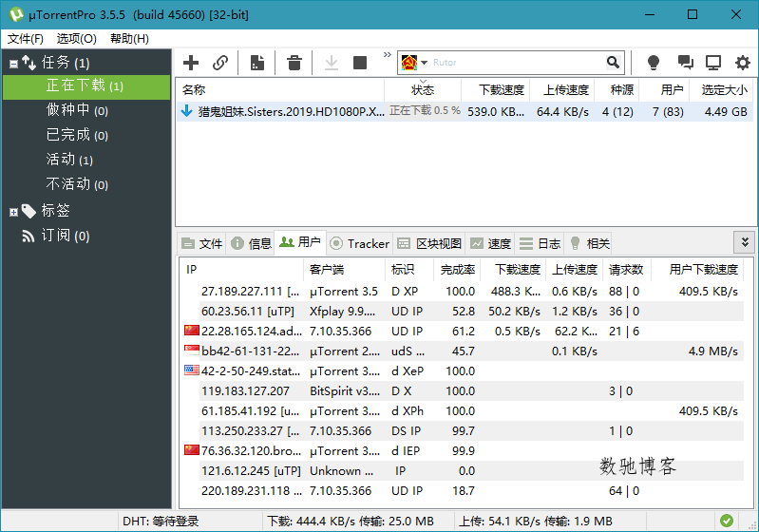
Task: Switch to the 文件 tab
Action: (x=202, y=243)
